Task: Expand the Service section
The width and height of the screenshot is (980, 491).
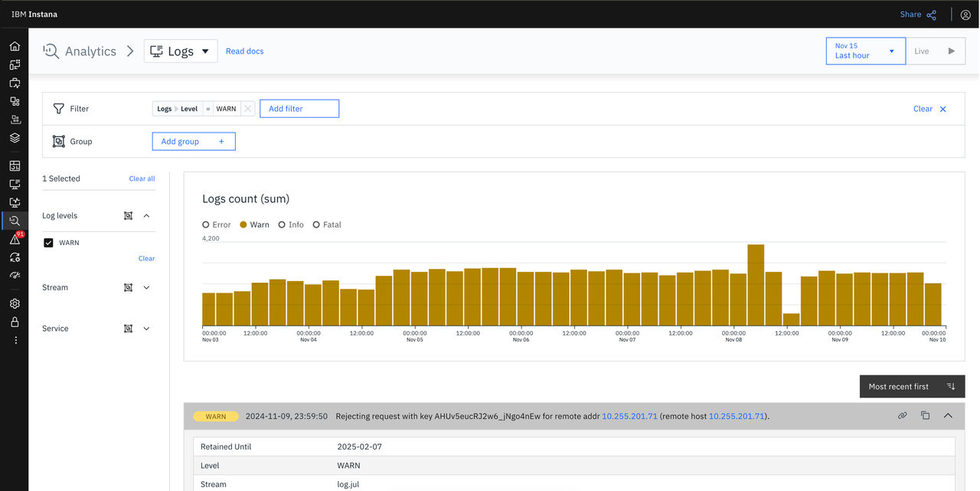Action: coord(147,329)
